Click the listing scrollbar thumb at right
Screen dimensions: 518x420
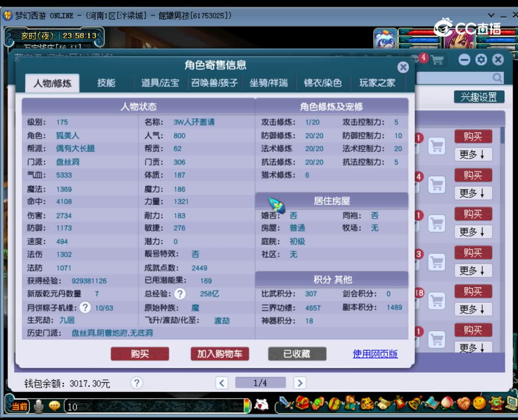pyautogui.click(x=502, y=135)
